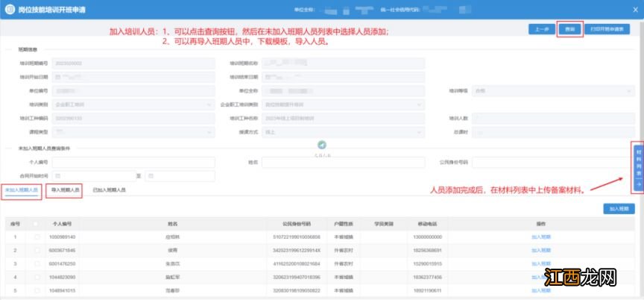Tick the checkbox for row 6003671846
This screenshot has height=300, width=644.
tap(37, 250)
